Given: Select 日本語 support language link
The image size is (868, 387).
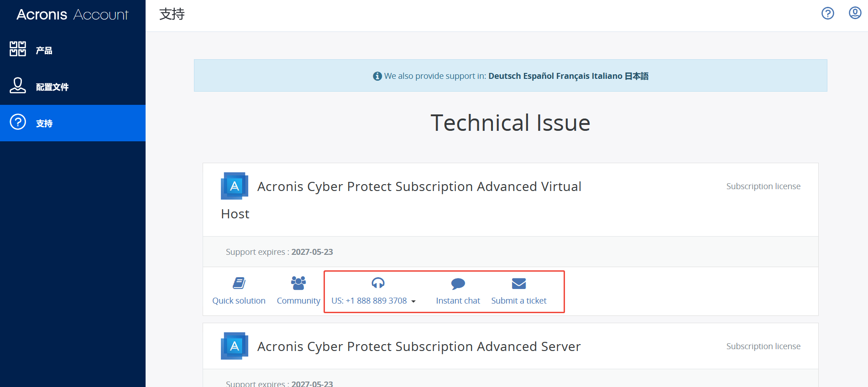Looking at the screenshot, I should coord(637,76).
